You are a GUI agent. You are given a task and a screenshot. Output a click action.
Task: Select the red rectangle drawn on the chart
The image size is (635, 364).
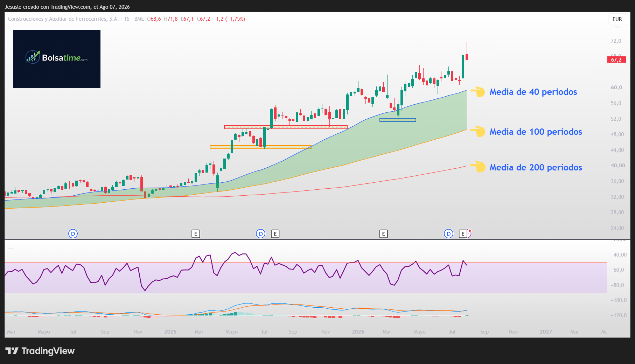tap(286, 127)
